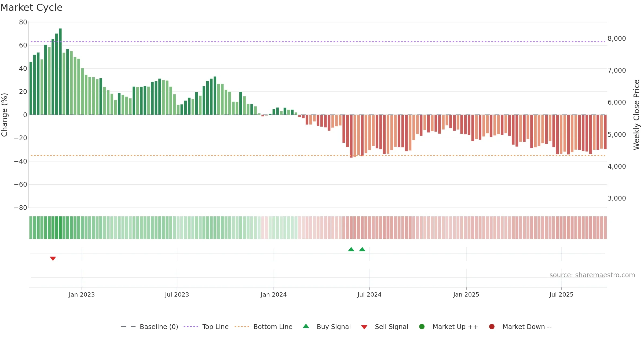Toggle the Market Up ++ legend entry
This screenshot has width=644, height=362.
click(x=448, y=327)
